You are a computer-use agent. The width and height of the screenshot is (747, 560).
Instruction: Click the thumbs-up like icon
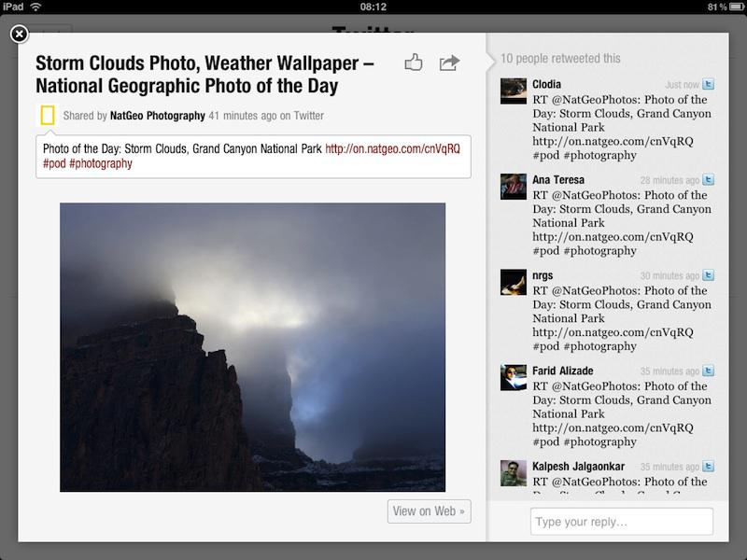click(411, 63)
